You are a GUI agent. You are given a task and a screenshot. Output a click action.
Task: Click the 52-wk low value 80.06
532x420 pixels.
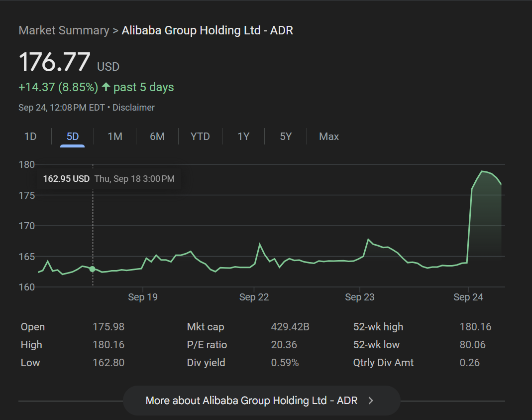(x=473, y=345)
